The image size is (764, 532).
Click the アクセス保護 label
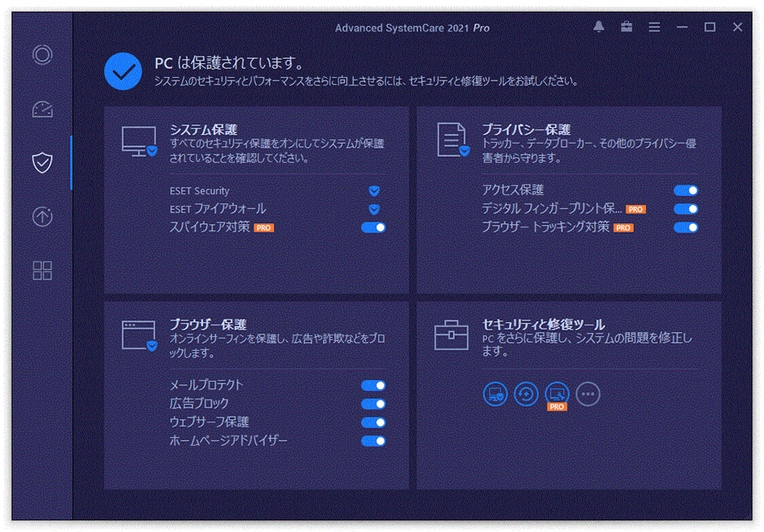[x=512, y=190]
